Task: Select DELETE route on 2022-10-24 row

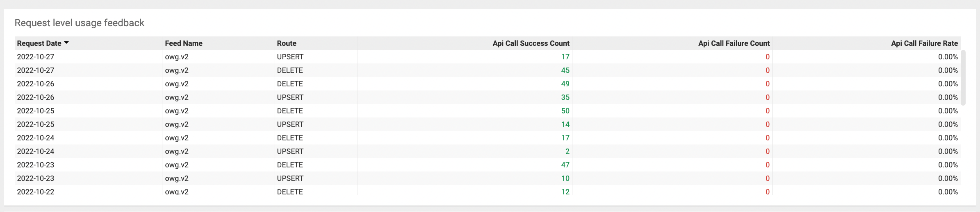Action: [290, 138]
